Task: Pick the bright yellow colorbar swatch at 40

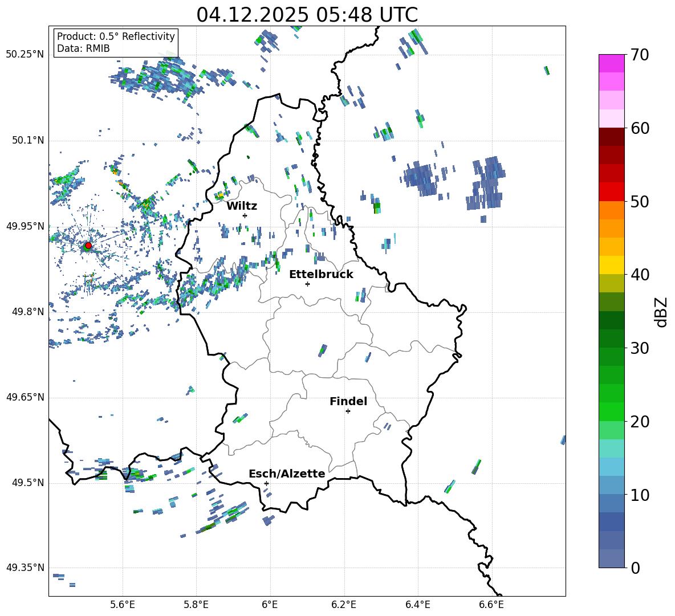Action: [x=612, y=265]
